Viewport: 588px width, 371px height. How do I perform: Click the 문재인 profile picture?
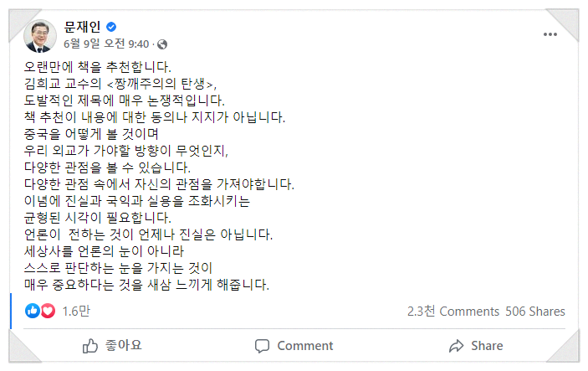coord(40,34)
